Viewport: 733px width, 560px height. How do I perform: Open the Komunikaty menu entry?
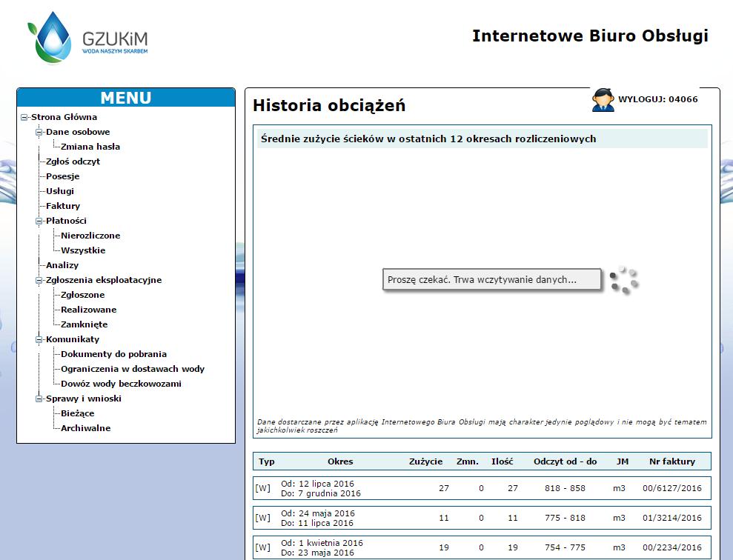[73, 339]
